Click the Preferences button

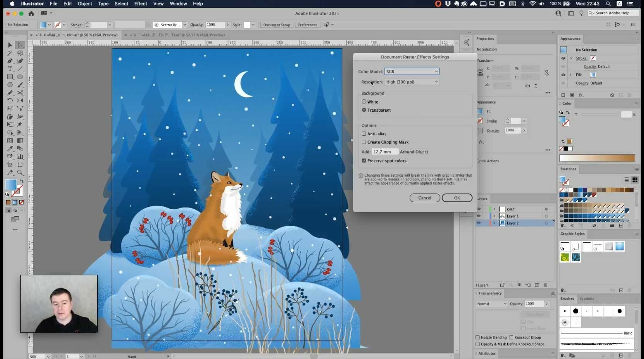pyautogui.click(x=307, y=25)
